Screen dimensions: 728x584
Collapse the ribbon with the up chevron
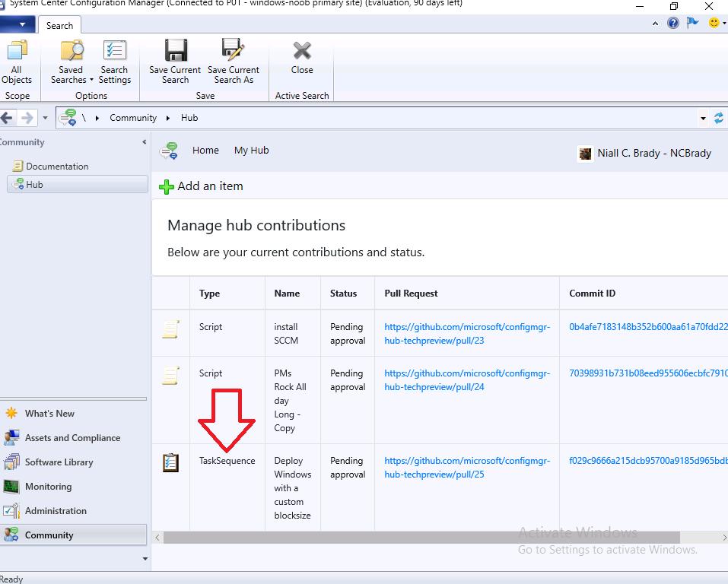(655, 24)
